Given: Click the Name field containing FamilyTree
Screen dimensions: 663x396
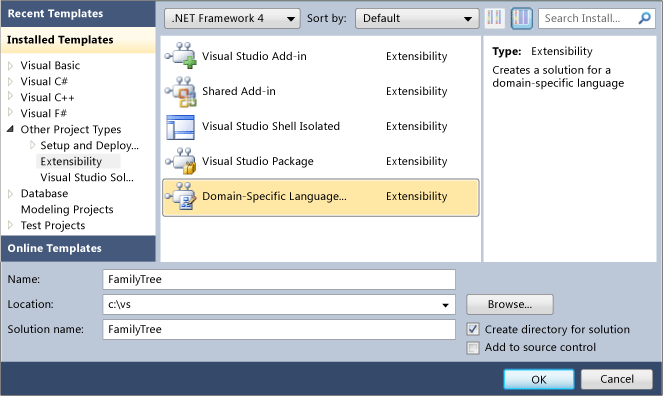Looking at the screenshot, I should pyautogui.click(x=279, y=279).
